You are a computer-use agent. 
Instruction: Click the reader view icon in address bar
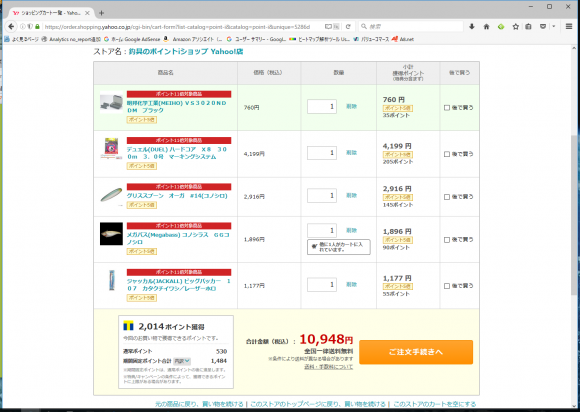point(328,27)
